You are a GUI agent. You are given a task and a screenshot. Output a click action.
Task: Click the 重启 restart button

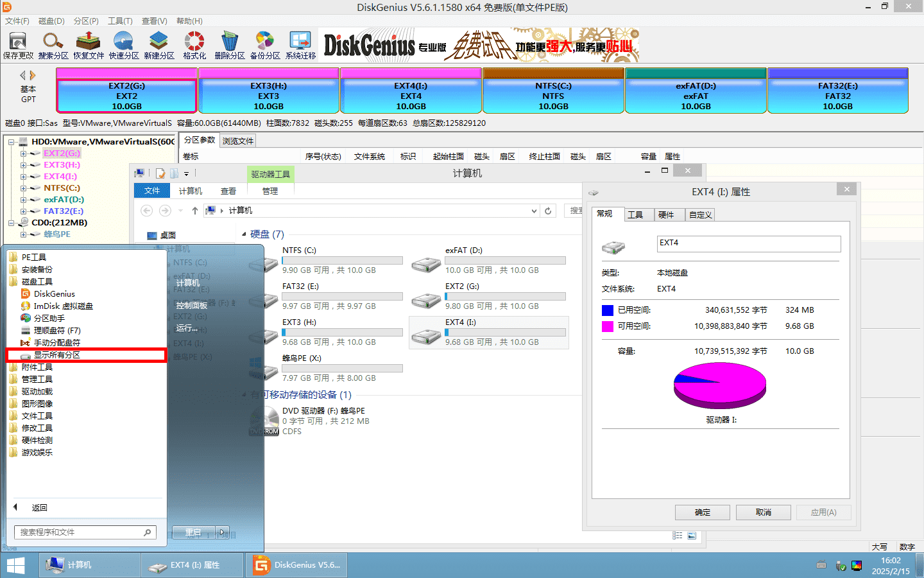click(193, 532)
